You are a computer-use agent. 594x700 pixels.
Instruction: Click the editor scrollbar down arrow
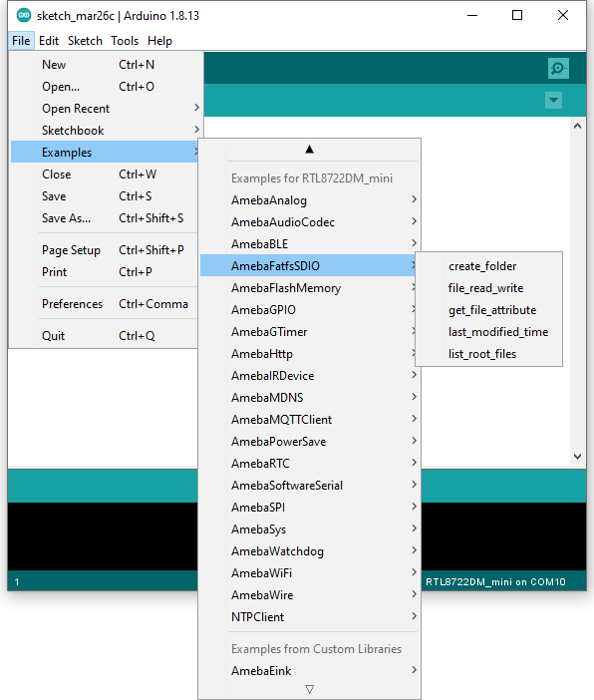[577, 457]
